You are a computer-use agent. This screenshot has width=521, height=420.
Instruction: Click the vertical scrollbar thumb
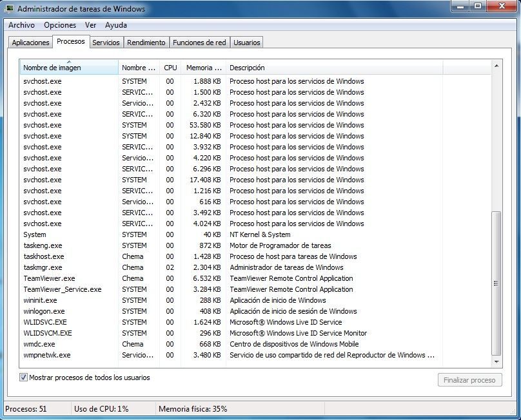496,283
